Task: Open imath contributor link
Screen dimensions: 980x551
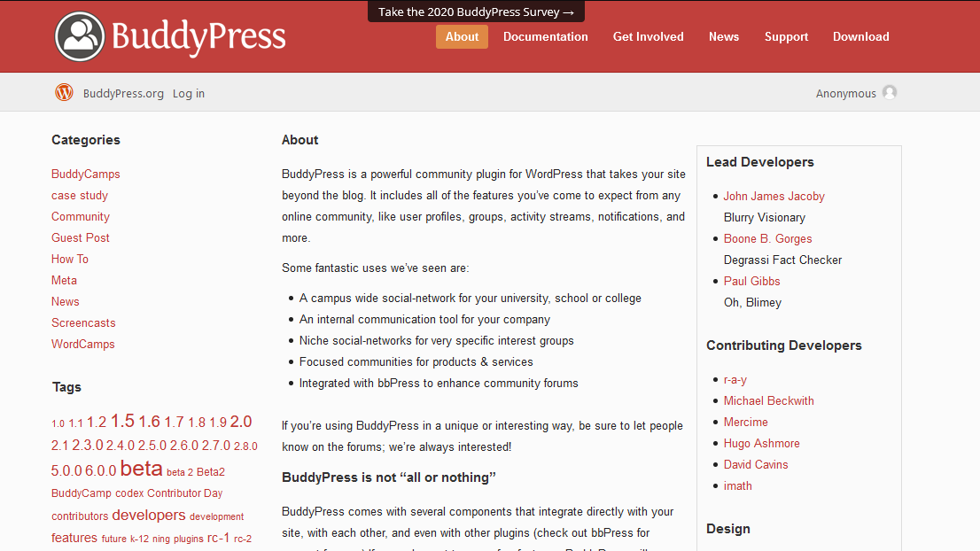Action: coord(737,486)
